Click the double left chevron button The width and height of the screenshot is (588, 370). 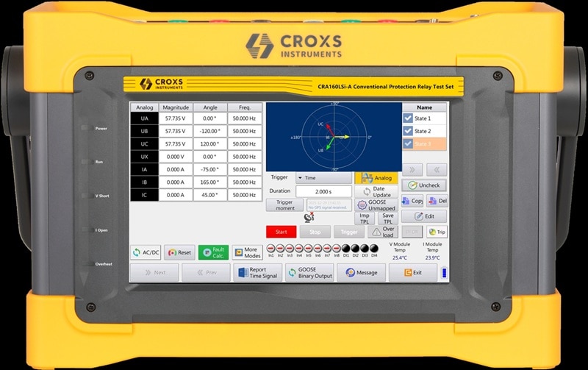pos(437,170)
